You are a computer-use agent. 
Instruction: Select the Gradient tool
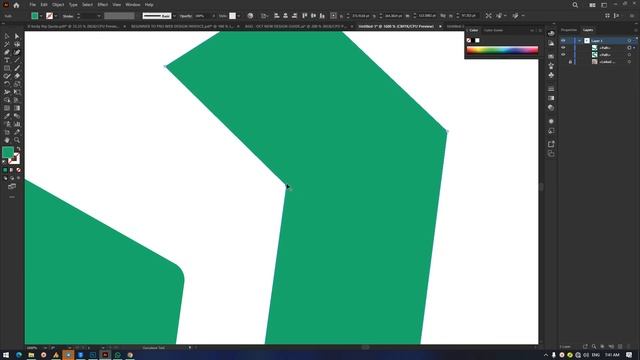pos(17,108)
